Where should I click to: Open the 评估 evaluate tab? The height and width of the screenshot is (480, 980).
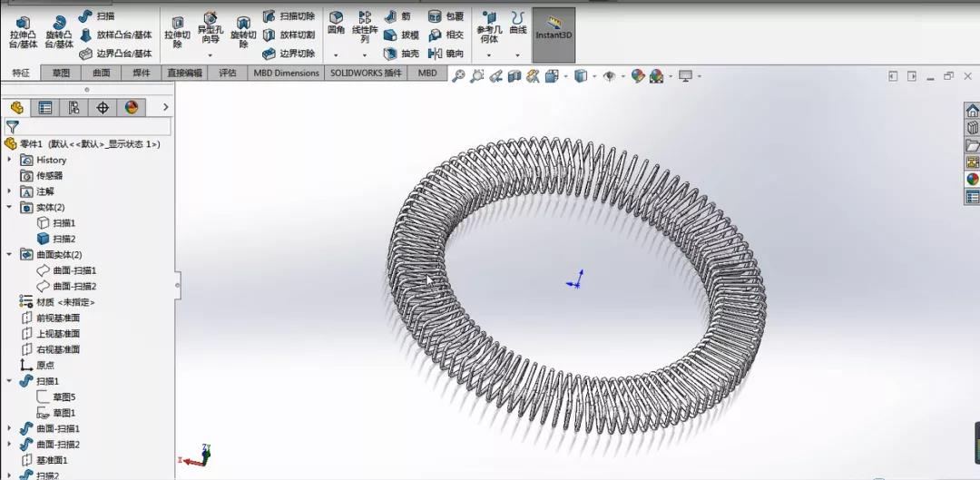[227, 73]
